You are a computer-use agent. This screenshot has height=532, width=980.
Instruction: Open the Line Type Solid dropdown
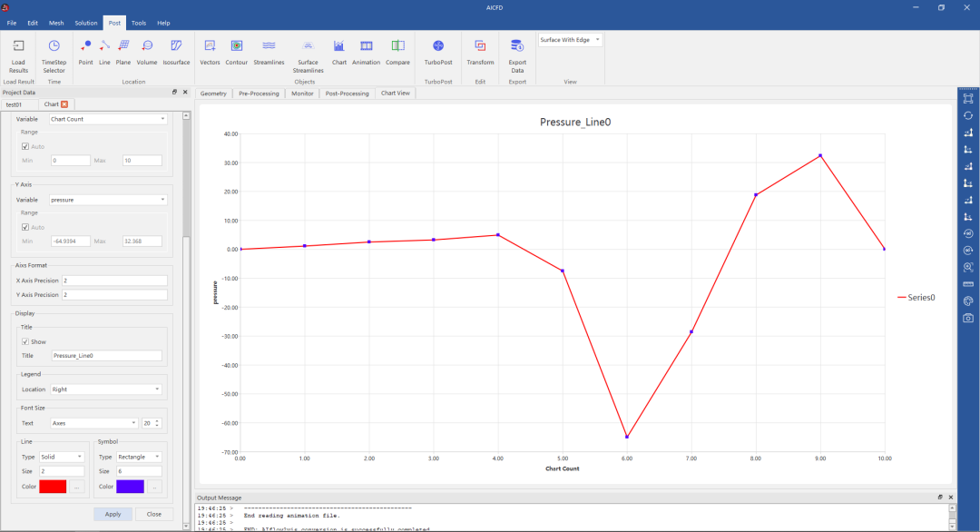(62, 457)
